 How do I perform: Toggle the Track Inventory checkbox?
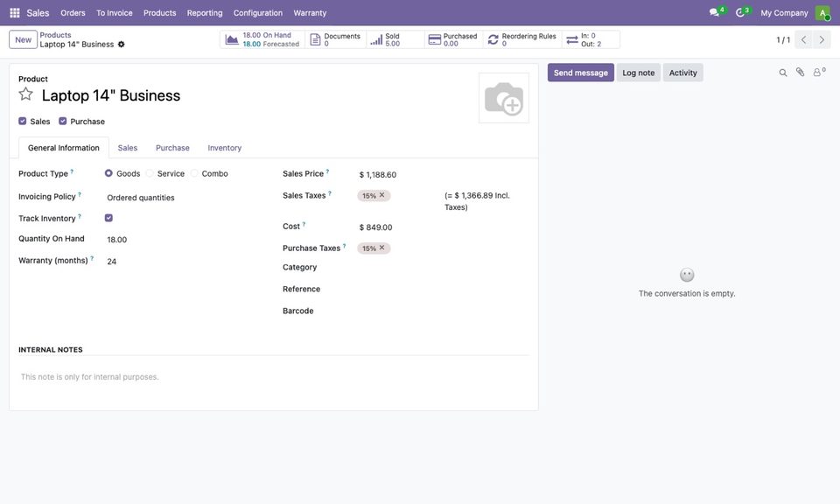(x=108, y=218)
